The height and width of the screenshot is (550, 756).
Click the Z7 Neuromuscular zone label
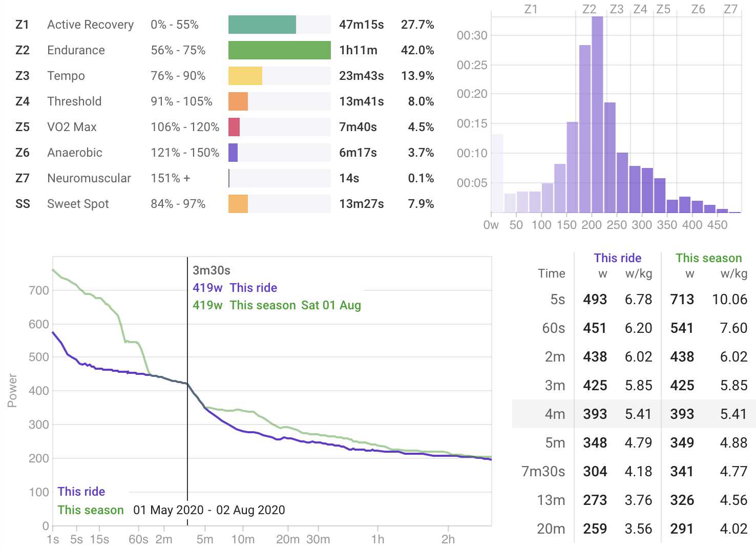pos(89,178)
